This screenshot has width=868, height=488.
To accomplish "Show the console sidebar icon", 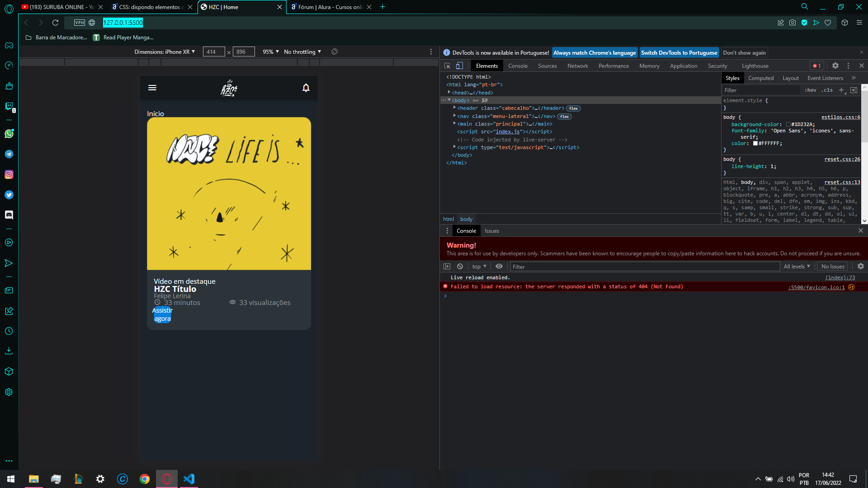I will [x=447, y=267].
